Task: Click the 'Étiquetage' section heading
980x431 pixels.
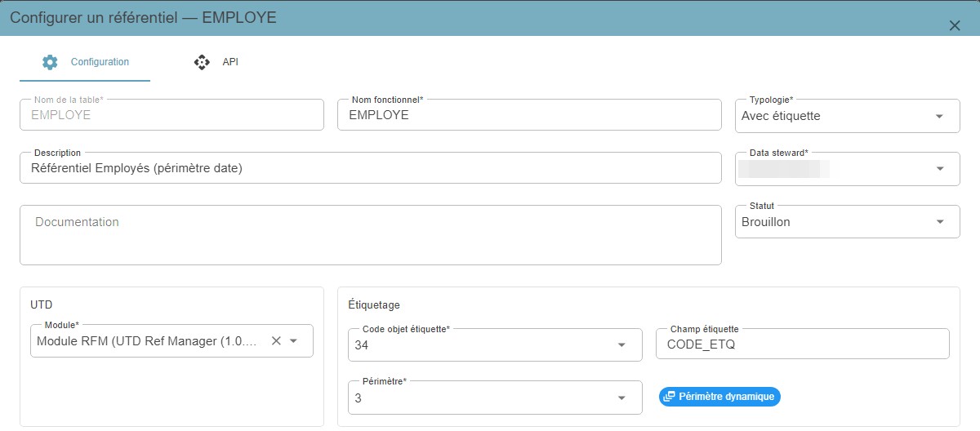Action: pos(374,304)
